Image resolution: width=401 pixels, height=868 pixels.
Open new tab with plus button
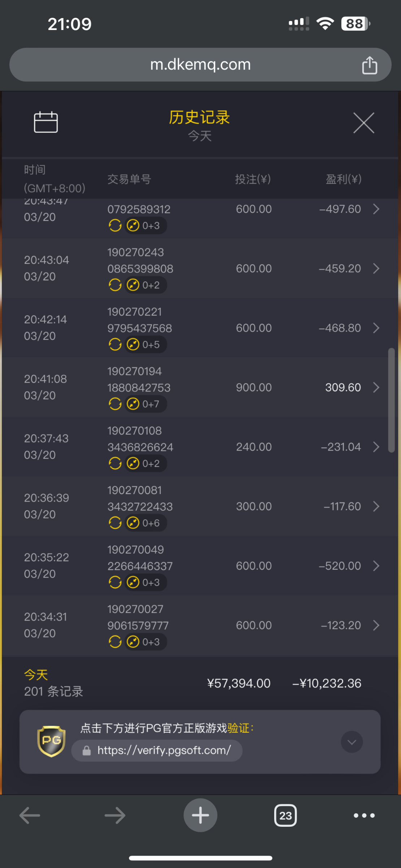(200, 815)
